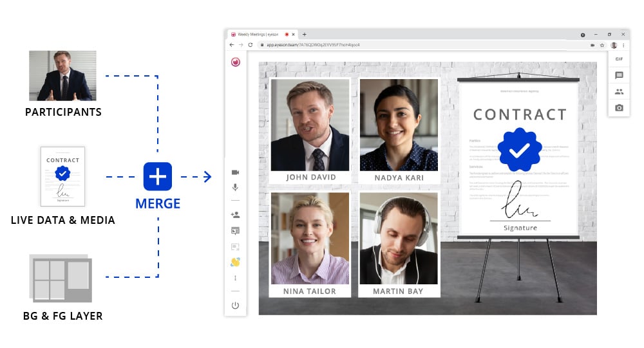This screenshot has width=644, height=348.
Task: Open the GIF panel button
Action: [619, 59]
